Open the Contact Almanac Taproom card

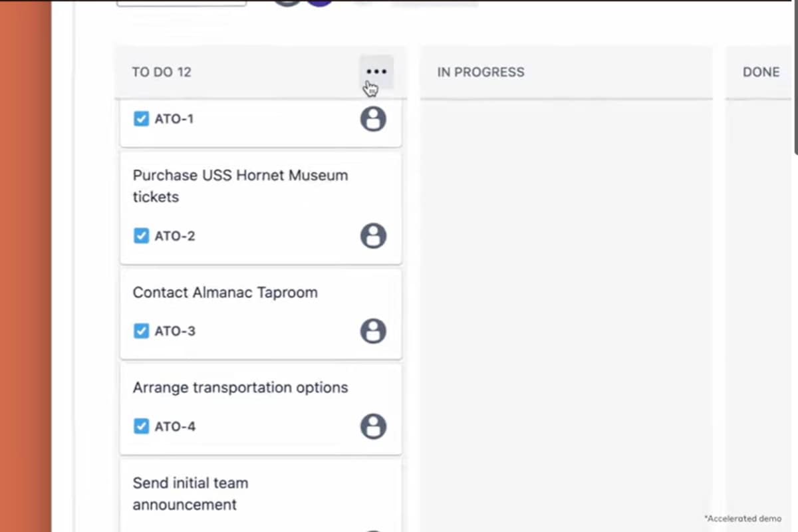pos(225,293)
